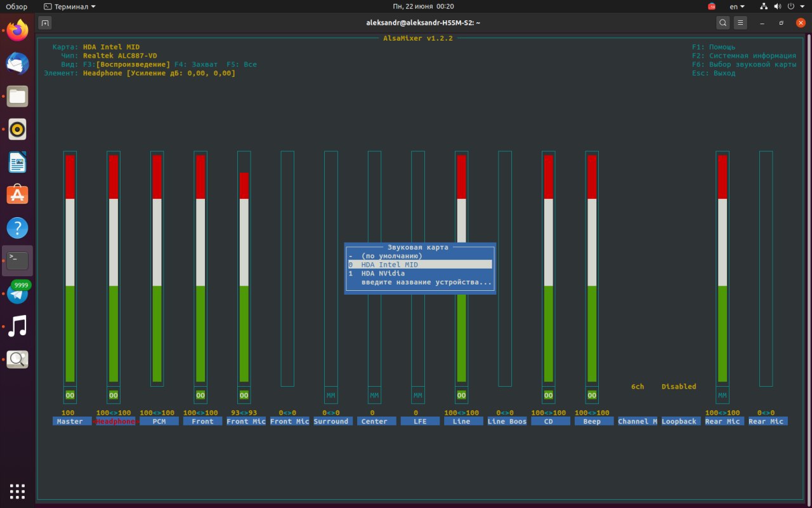Toggle mute OO under Line channel
This screenshot has width=812, height=508.
[x=461, y=395]
